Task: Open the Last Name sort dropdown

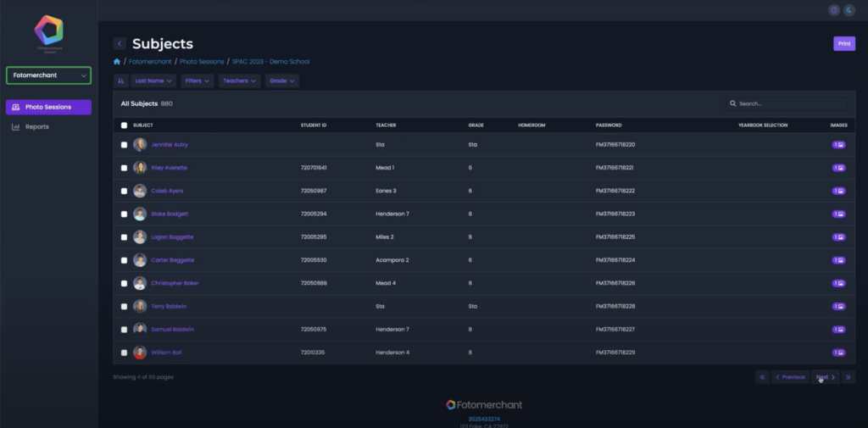Action: 153,81
